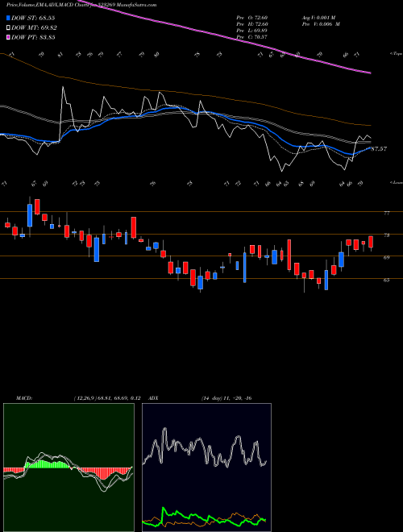
Task: Open the dark blue ADX indicator panel
Action: pyautogui.click(x=206, y=468)
